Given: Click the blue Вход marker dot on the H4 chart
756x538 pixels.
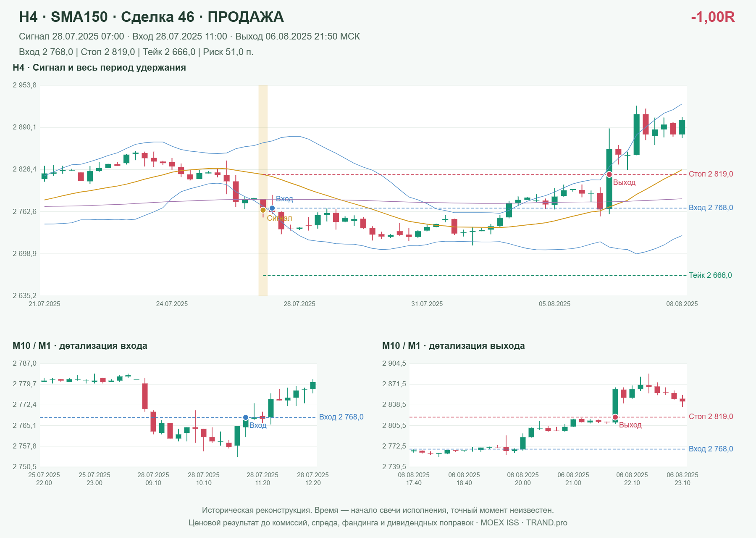Looking at the screenshot, I should pos(272,208).
